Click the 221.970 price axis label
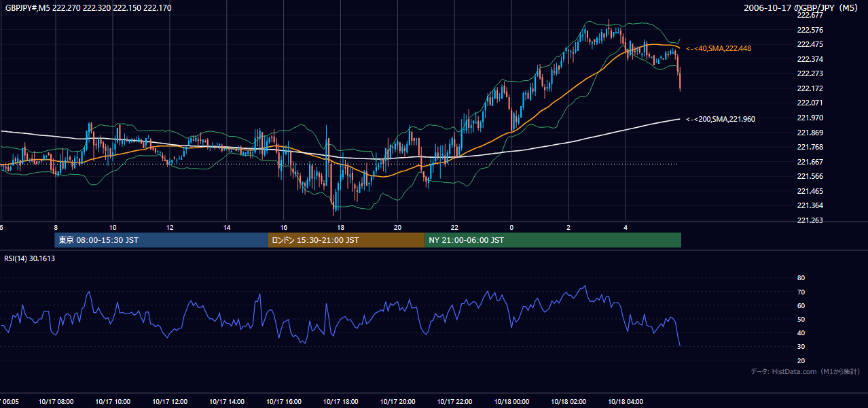Screen dimensions: 868x408 (810, 118)
